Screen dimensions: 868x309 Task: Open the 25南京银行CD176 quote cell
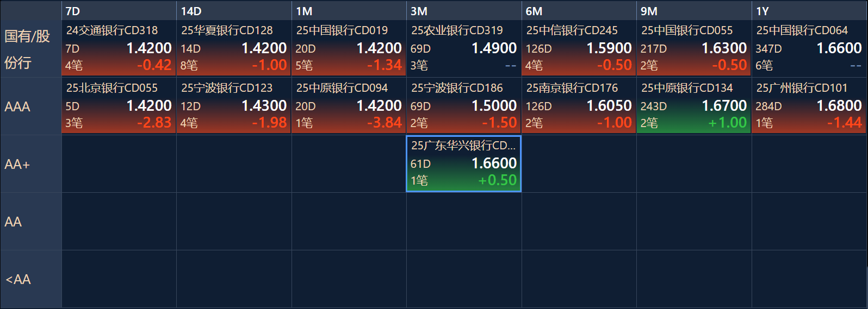pos(579,106)
